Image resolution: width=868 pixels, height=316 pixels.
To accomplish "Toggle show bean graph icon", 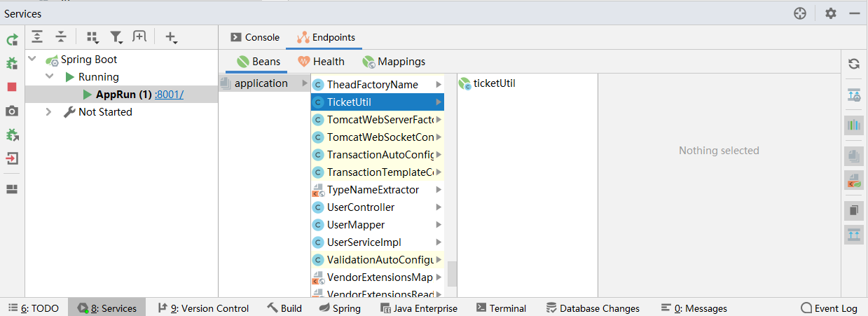I will click(x=854, y=235).
